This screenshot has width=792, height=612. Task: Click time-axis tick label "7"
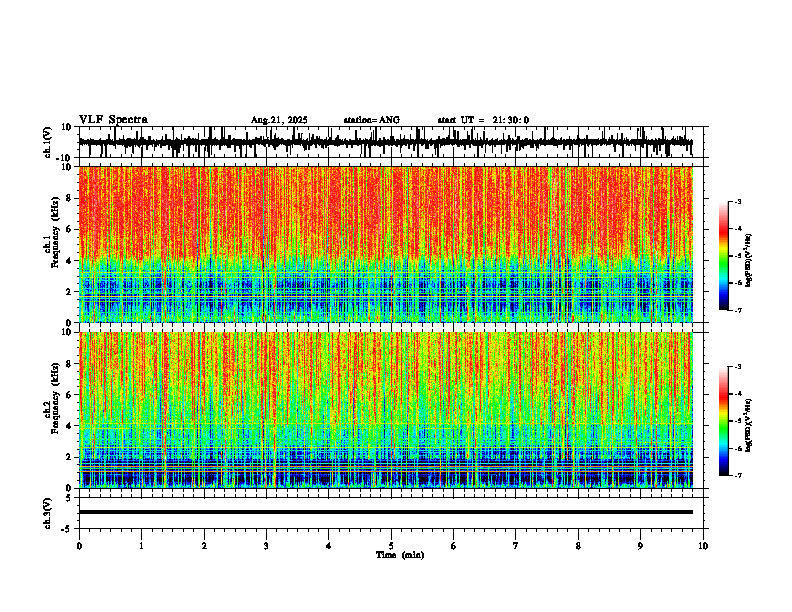516,546
